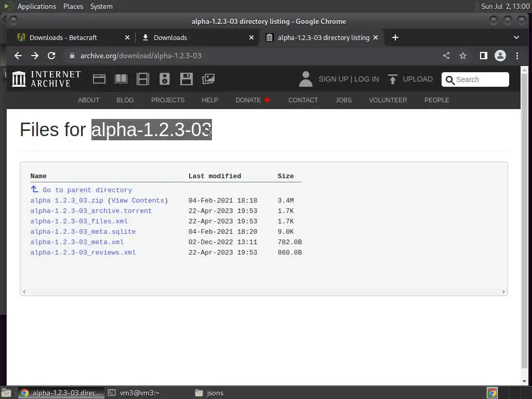The image size is (532, 399).
Task: Click the search magnifier icon
Action: [450, 80]
